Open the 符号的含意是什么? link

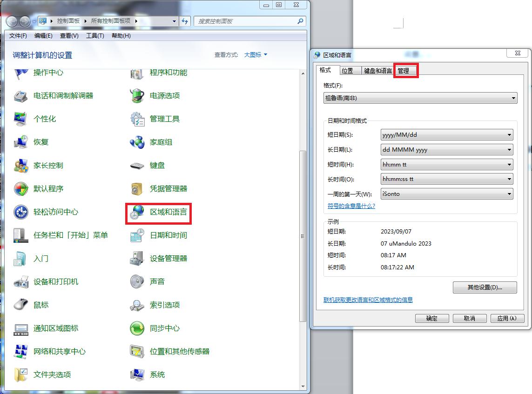click(x=351, y=206)
